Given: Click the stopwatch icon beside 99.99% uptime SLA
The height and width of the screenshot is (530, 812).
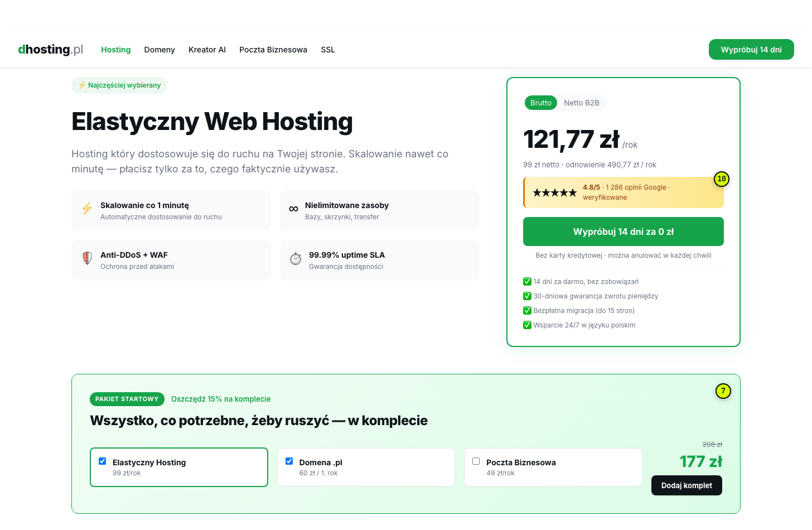Looking at the screenshot, I should pos(296,258).
